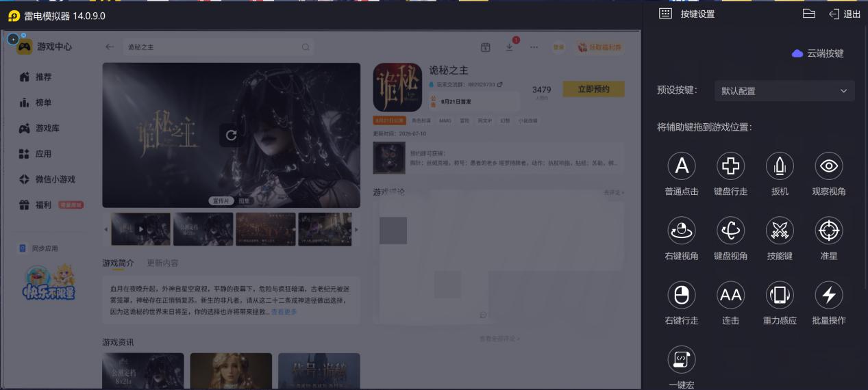Select the 扳机 trigger icon
Image resolution: width=868 pixels, height=390 pixels.
point(780,166)
